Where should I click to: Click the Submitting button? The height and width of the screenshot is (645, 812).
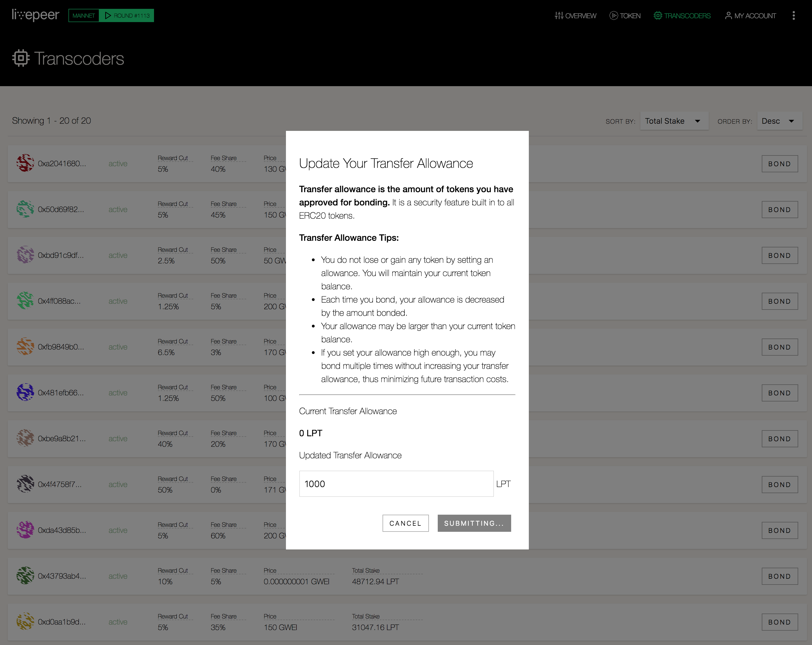[474, 523]
